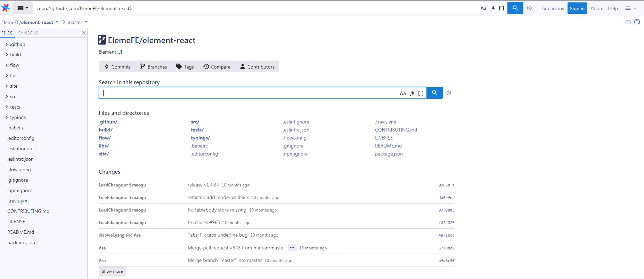Toggle regular expression in top search bar
Viewport: 644px width, 279px height.
point(492,8)
